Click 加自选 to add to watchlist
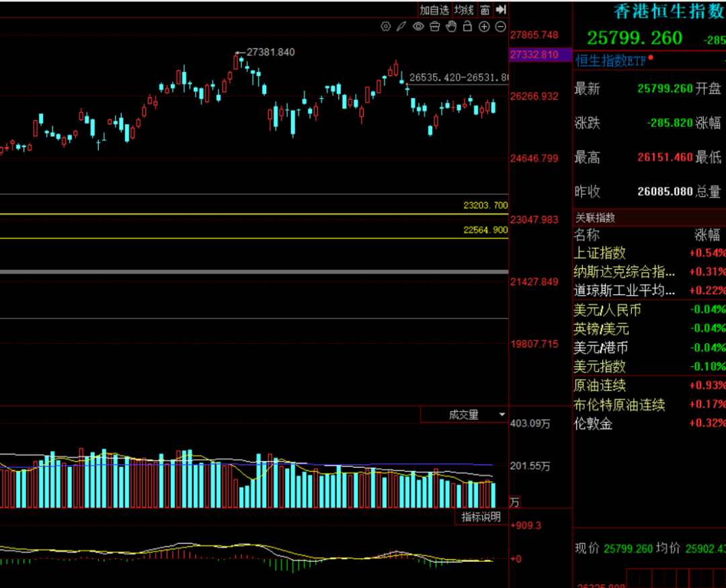This screenshot has width=726, height=588. coord(434,9)
